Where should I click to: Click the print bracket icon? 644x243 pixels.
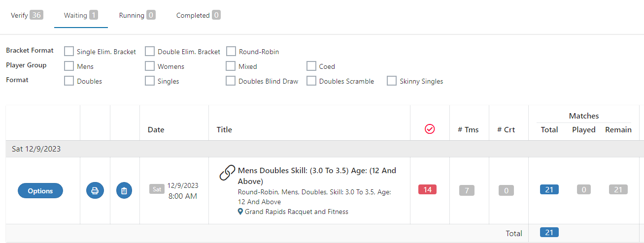(95, 190)
